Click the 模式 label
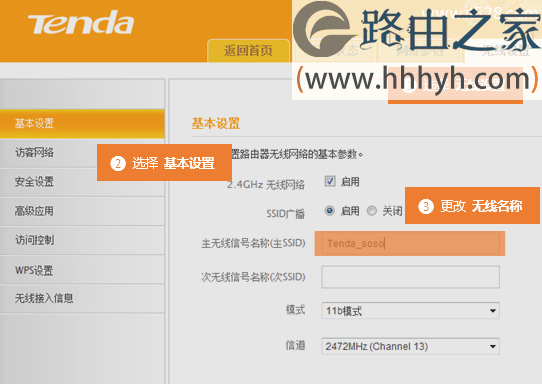 point(295,310)
